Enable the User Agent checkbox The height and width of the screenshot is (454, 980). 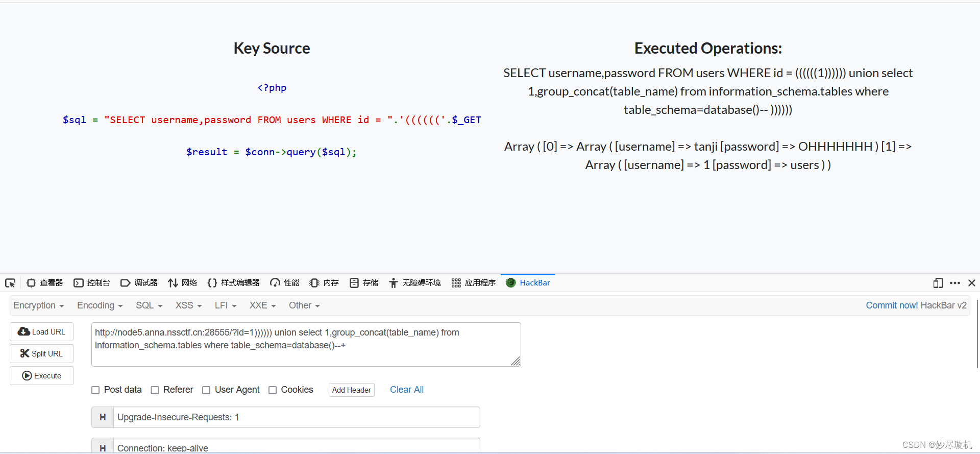[206, 390]
